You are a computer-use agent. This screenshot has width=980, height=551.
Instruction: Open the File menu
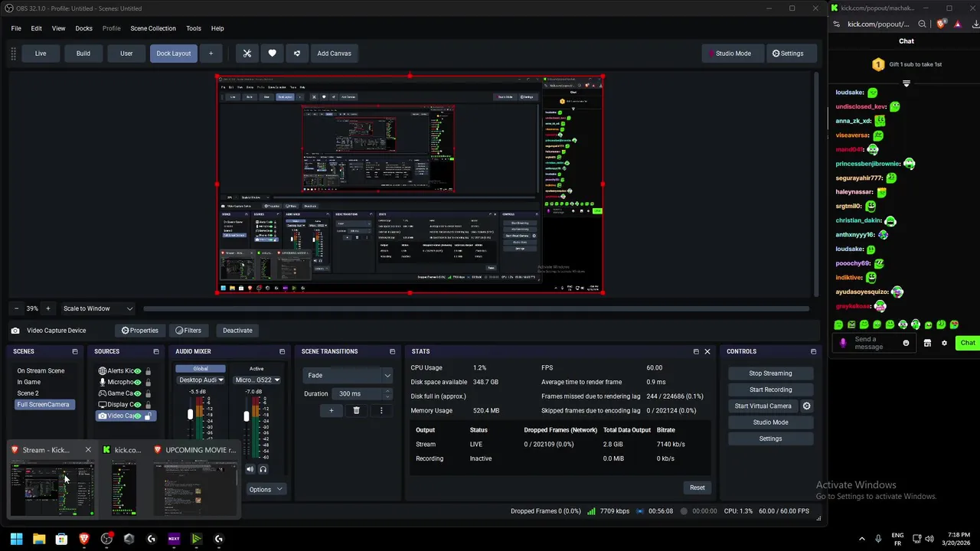click(x=16, y=28)
